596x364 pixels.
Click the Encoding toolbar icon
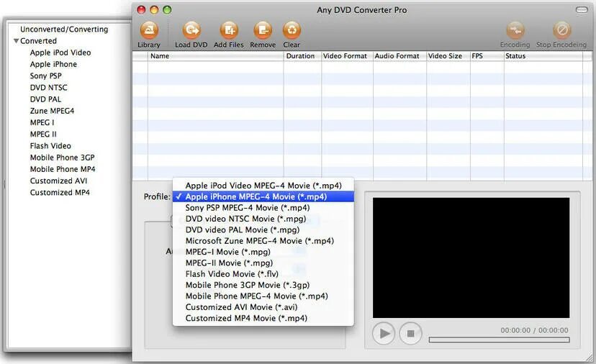515,30
